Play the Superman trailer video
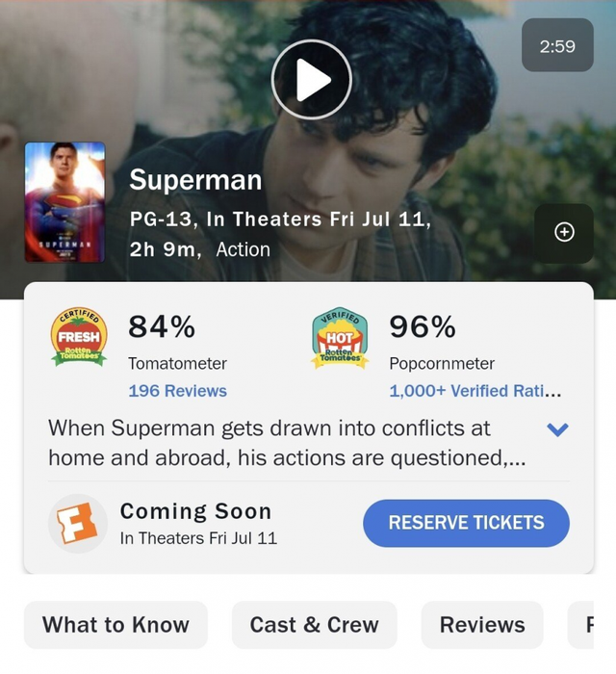This screenshot has width=616, height=674. [311, 79]
